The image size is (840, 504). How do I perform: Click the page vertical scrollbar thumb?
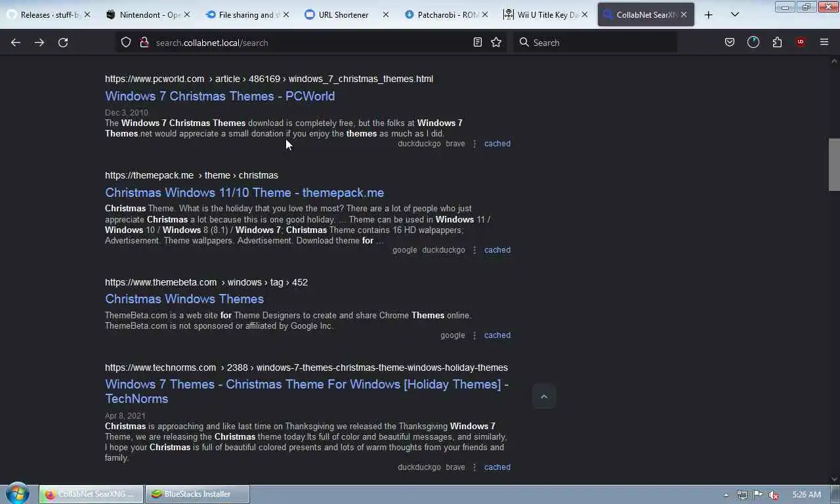click(x=834, y=165)
